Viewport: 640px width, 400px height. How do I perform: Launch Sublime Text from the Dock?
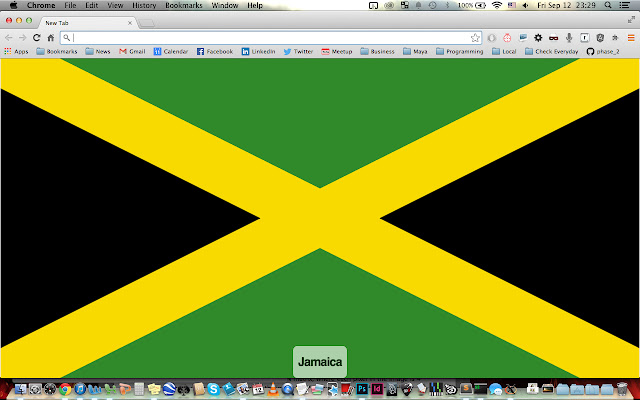(466, 389)
